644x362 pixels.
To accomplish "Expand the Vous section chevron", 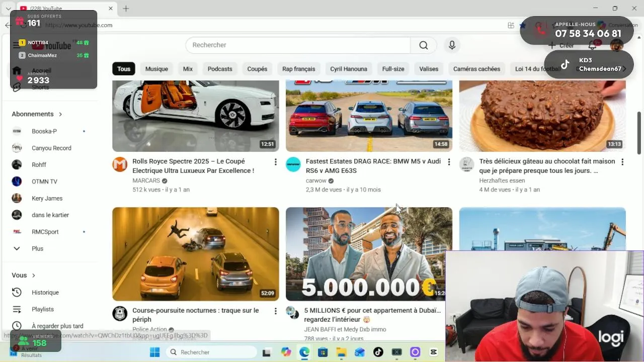I will tap(34, 276).
